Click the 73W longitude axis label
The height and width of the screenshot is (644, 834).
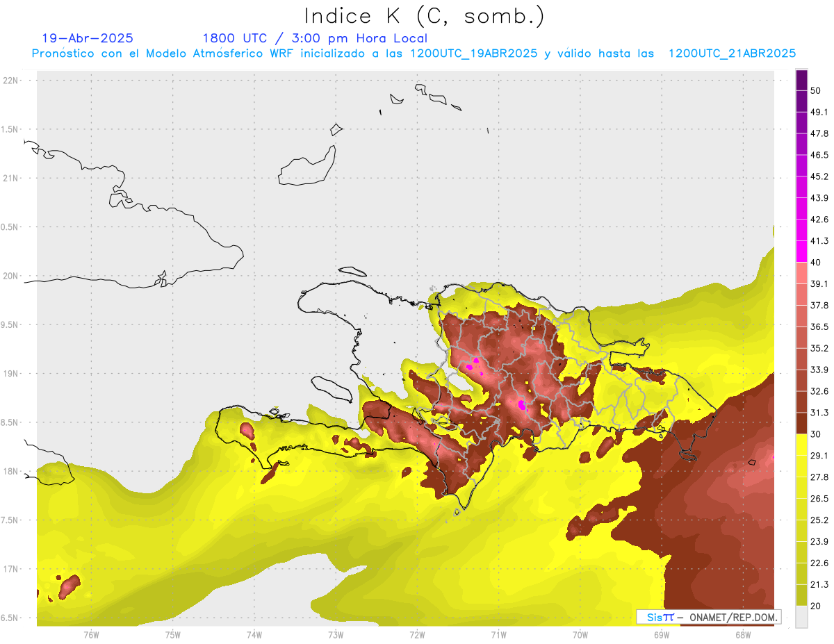(336, 635)
